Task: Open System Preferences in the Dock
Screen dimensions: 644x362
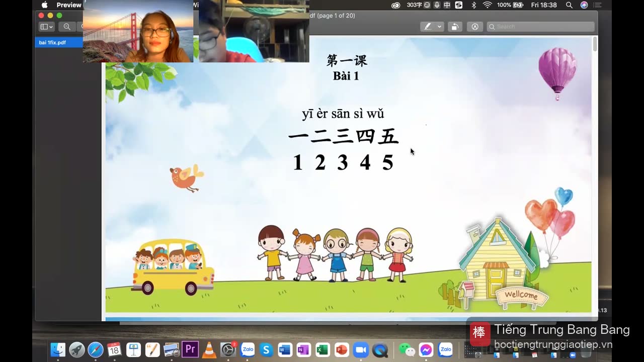Action: [x=228, y=349]
